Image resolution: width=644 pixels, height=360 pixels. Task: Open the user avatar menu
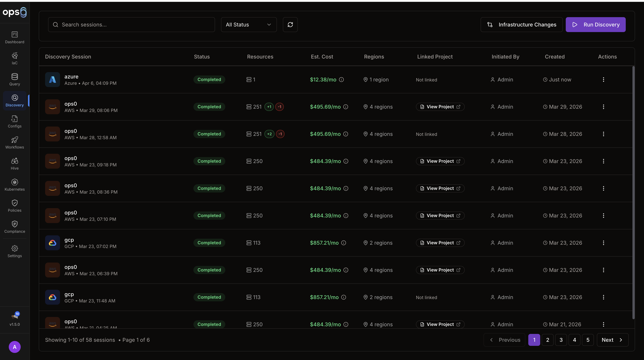(x=15, y=347)
